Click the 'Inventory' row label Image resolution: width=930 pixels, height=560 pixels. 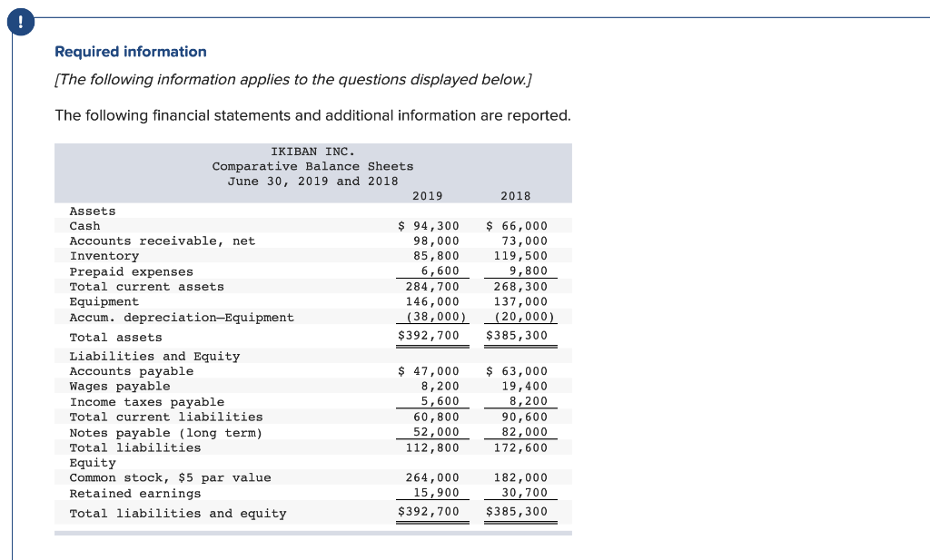coord(104,256)
